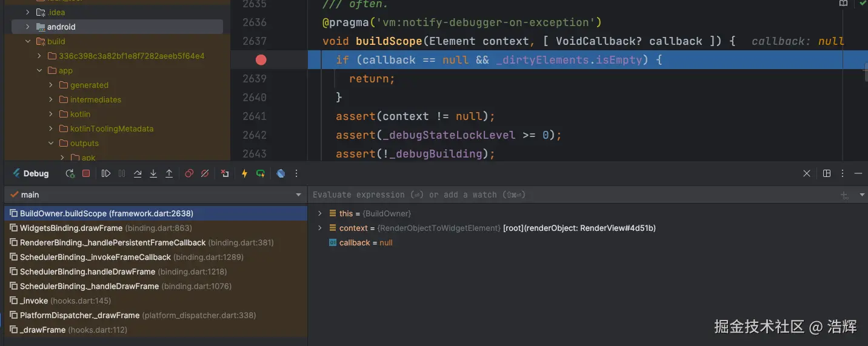Click the Step Out icon
The image size is (868, 346).
169,173
